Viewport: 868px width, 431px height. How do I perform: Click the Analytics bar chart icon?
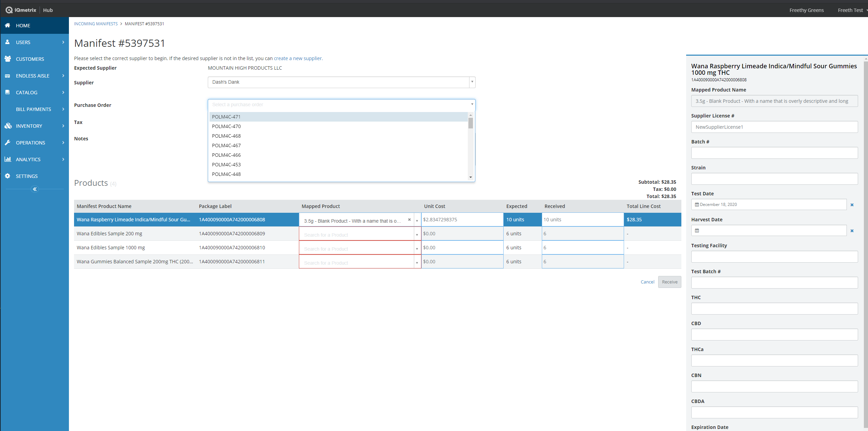(8, 159)
